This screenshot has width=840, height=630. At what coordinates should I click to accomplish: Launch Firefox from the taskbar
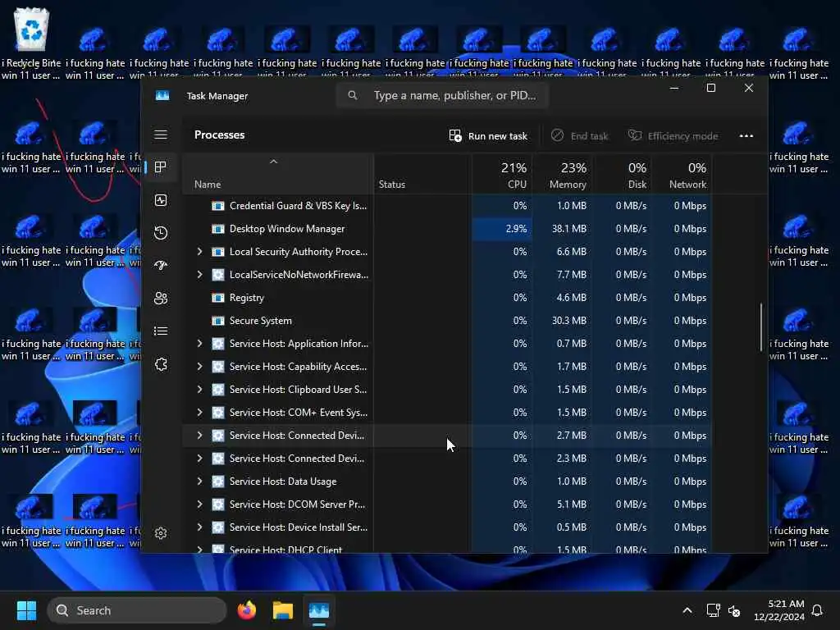coord(247,610)
